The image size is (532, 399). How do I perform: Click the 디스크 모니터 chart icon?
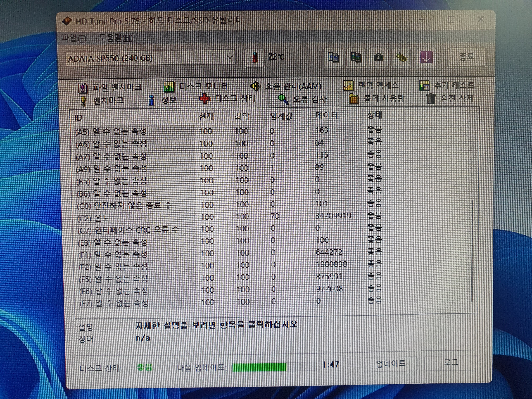tap(169, 87)
